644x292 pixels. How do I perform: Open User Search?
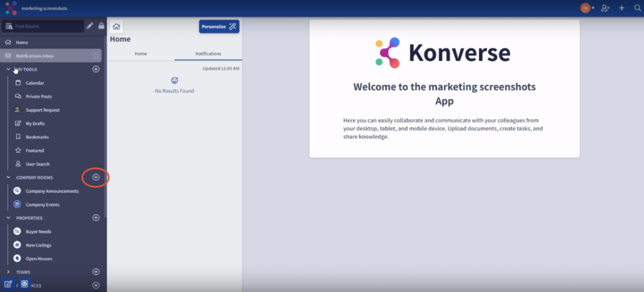point(37,164)
